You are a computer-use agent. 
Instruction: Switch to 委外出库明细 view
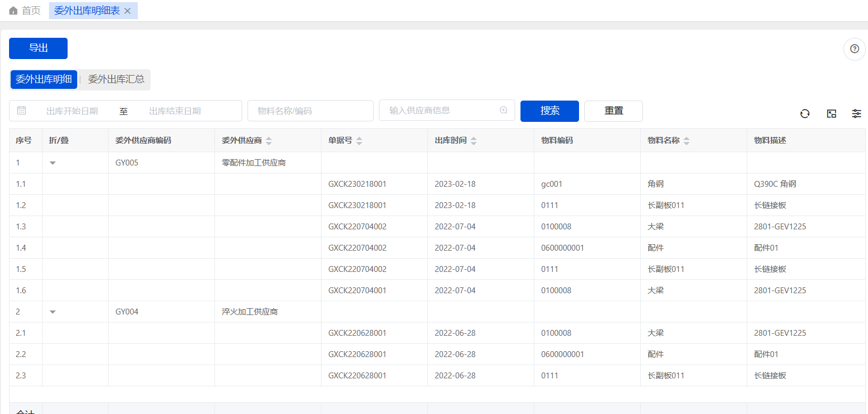pos(44,79)
